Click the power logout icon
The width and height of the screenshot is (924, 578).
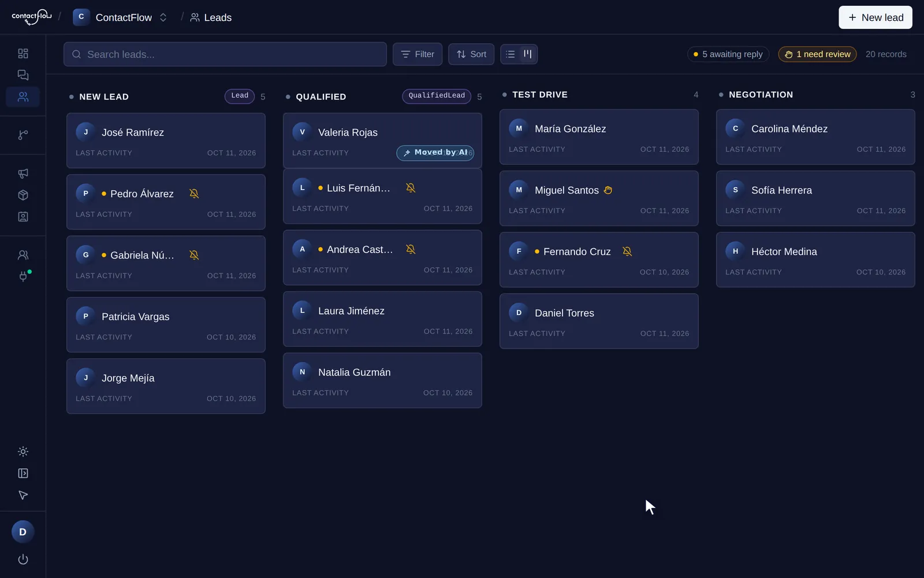click(x=23, y=559)
